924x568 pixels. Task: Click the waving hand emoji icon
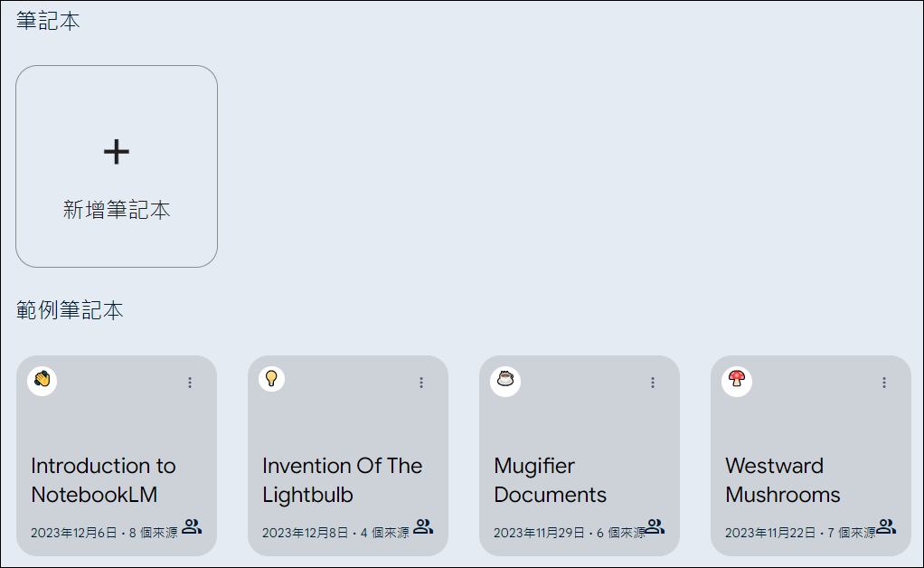pos(42,380)
